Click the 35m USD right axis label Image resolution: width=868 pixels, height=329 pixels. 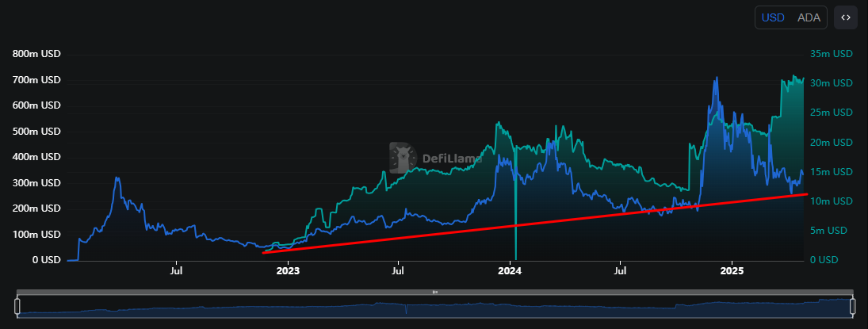pos(831,54)
